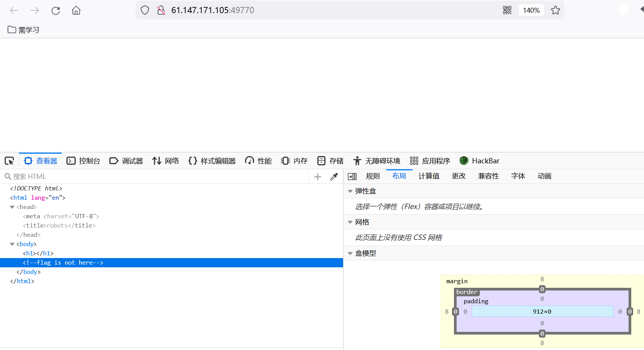The height and width of the screenshot is (350, 644).
Task: Open the 应用程序 application tab
Action: point(430,161)
